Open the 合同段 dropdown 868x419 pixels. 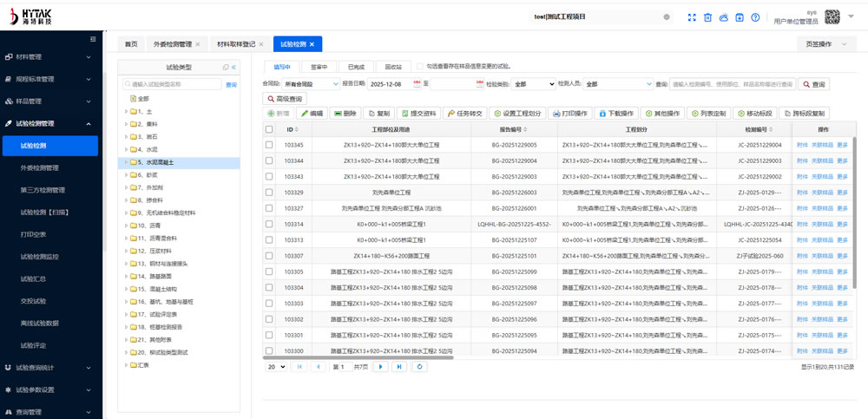310,84
